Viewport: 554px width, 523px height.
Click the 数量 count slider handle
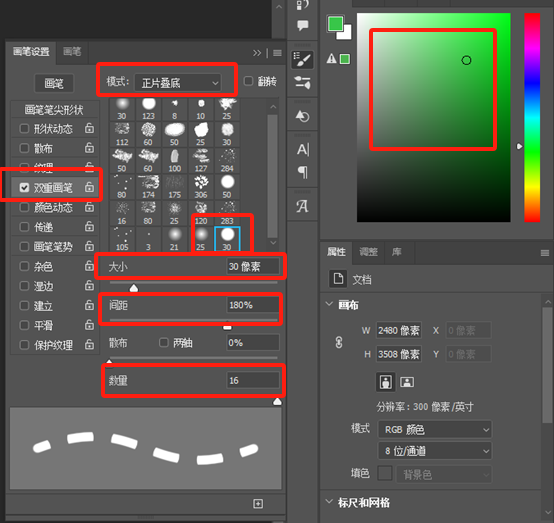[277, 401]
